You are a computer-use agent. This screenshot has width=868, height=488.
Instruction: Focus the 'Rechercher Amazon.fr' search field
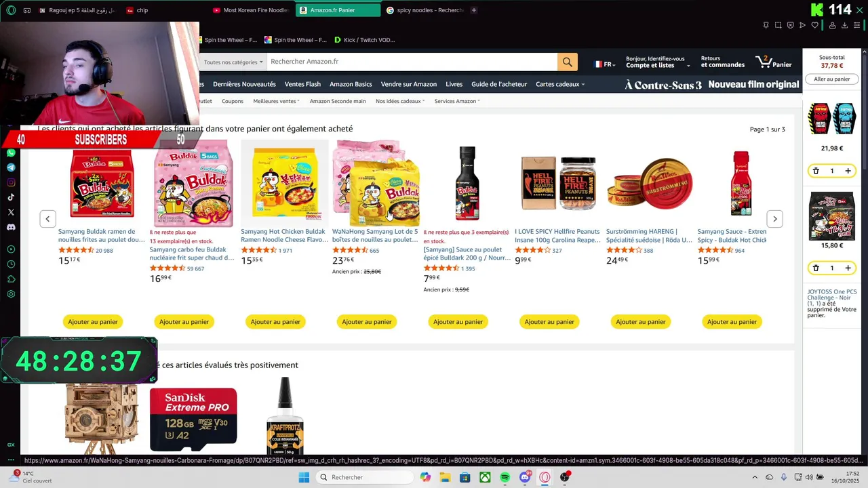412,62
